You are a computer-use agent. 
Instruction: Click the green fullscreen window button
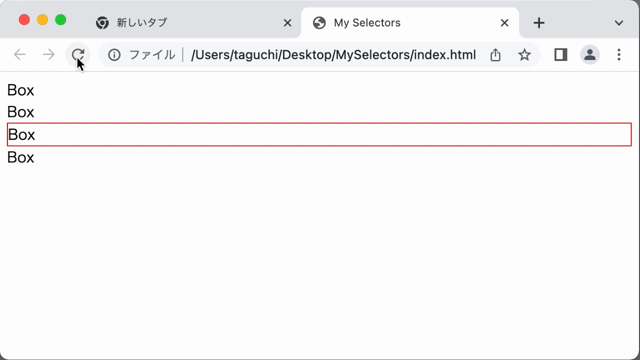pyautogui.click(x=61, y=20)
